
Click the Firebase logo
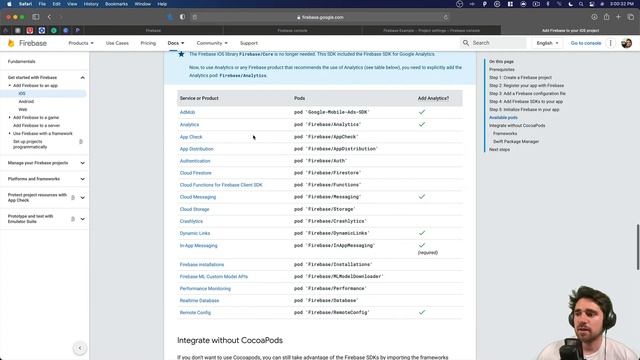[27, 43]
